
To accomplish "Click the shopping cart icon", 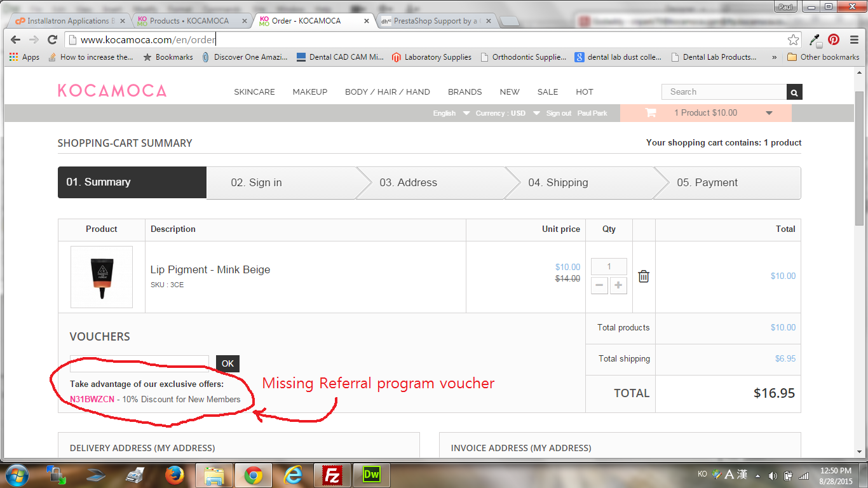I will pos(651,113).
